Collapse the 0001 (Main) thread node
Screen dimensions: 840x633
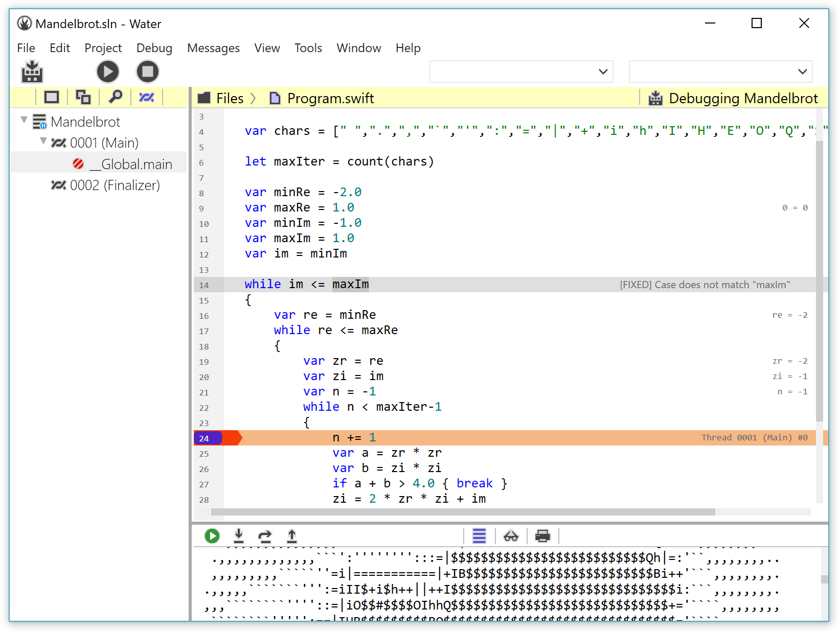click(x=43, y=141)
